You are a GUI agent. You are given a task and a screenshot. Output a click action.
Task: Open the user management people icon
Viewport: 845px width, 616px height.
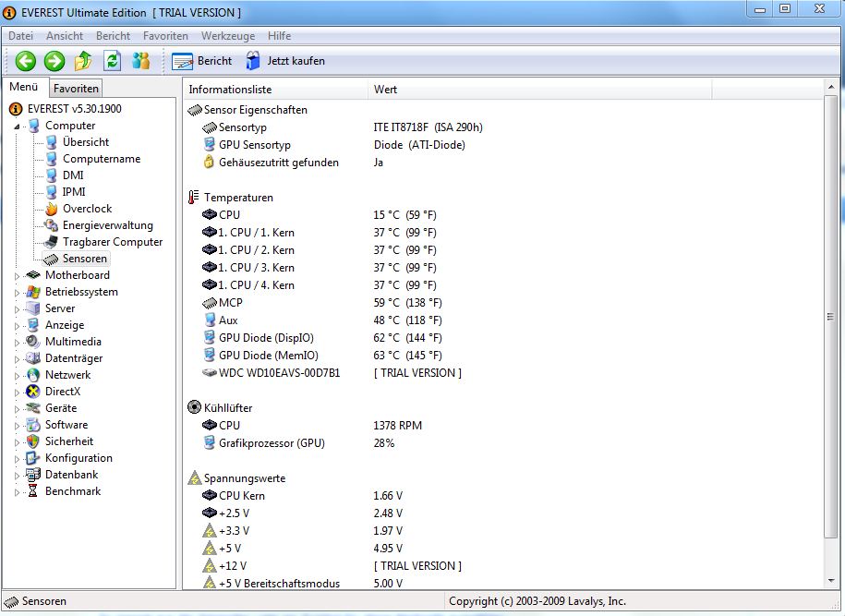click(140, 61)
